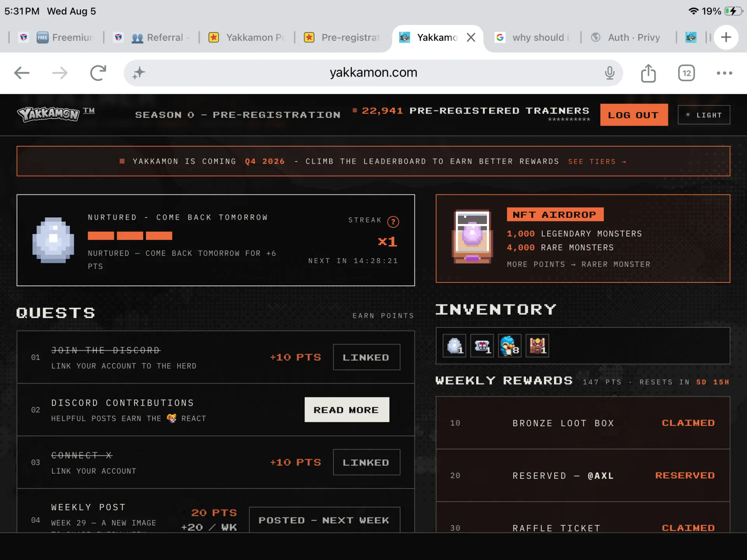Viewport: 747px width, 560px height.
Task: Tap the nurtured egg image
Action: coord(53,240)
